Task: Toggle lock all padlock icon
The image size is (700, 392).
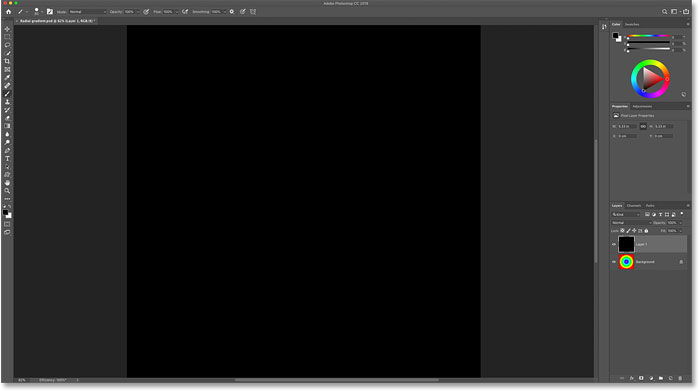Action: coord(646,231)
